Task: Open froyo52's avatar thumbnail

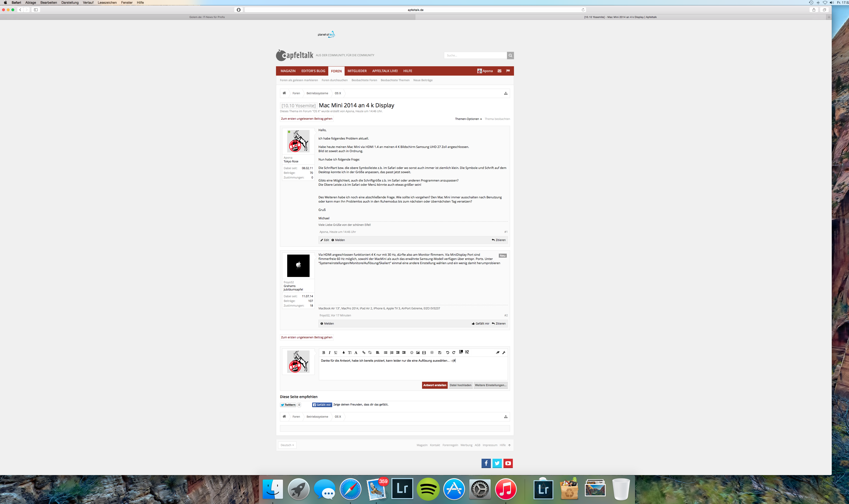Action: [298, 266]
